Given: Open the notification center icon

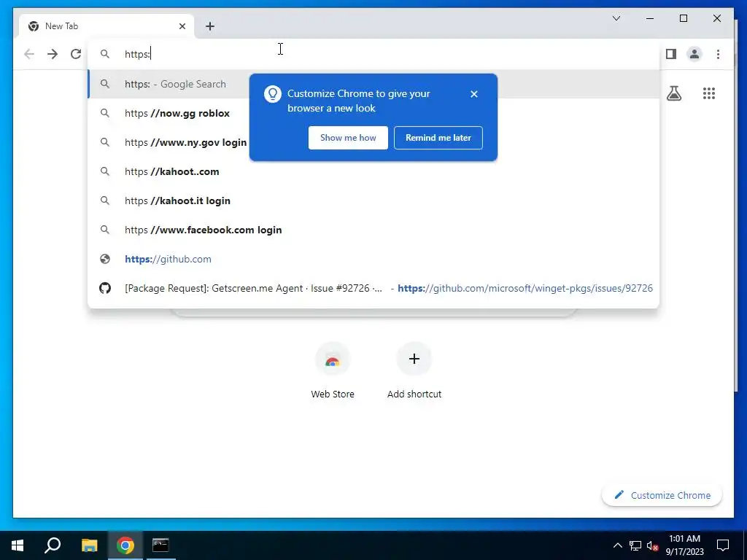Looking at the screenshot, I should pos(723,545).
